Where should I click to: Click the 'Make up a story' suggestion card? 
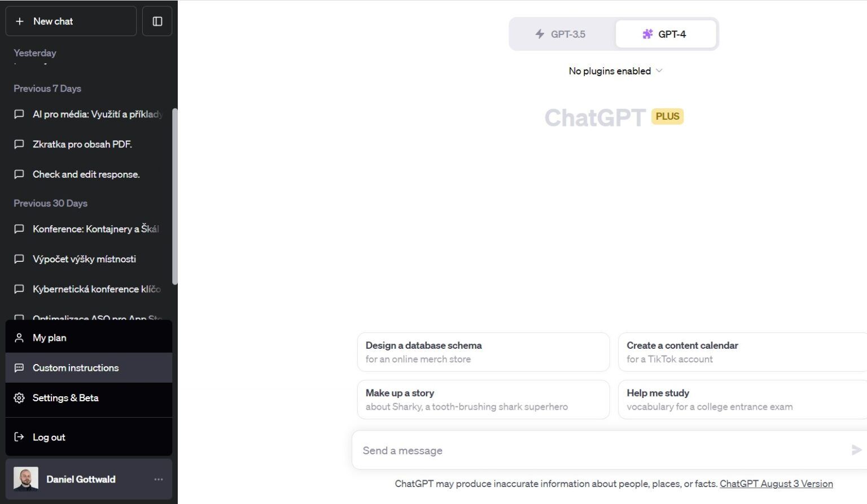click(x=483, y=399)
